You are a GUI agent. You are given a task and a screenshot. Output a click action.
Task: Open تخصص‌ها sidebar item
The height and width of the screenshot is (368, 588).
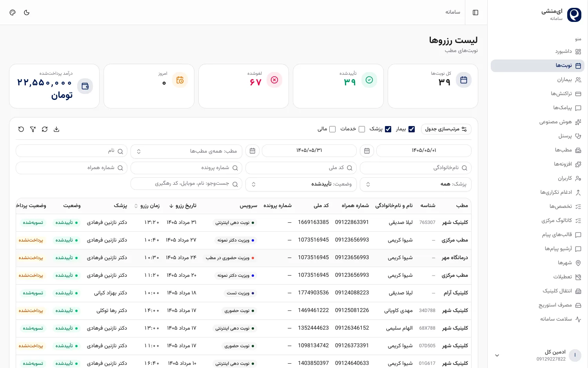tap(537, 207)
